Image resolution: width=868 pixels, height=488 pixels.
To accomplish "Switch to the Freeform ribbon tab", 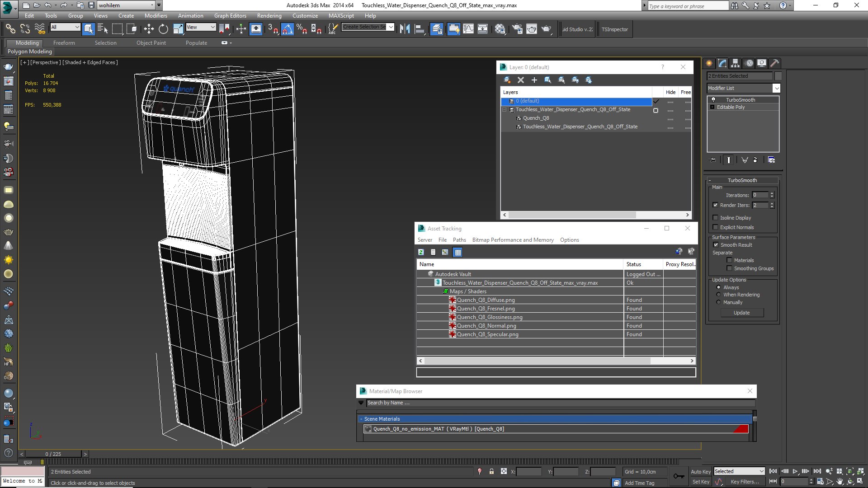I will (x=64, y=43).
